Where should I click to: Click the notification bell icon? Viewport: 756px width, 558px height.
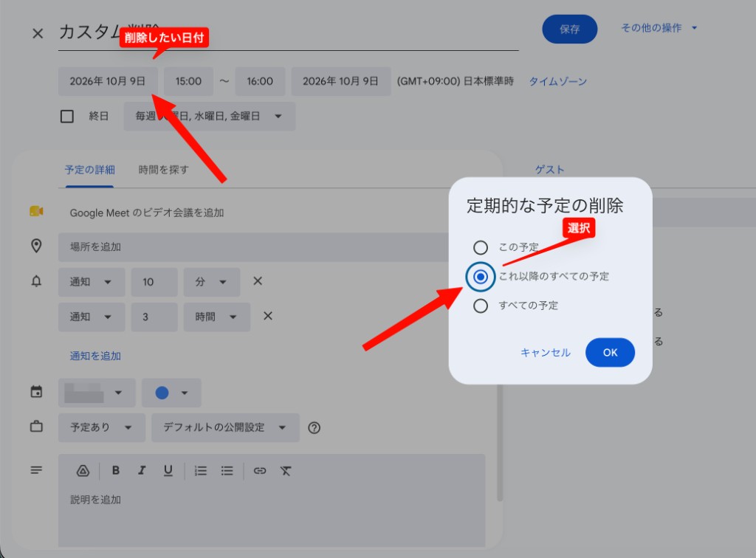click(36, 281)
